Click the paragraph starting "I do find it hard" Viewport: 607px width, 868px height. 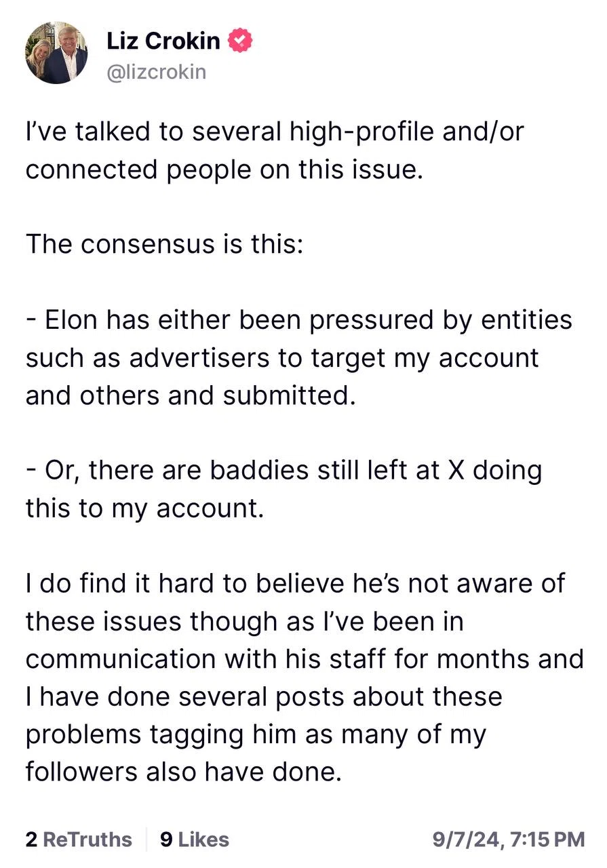coord(305,677)
